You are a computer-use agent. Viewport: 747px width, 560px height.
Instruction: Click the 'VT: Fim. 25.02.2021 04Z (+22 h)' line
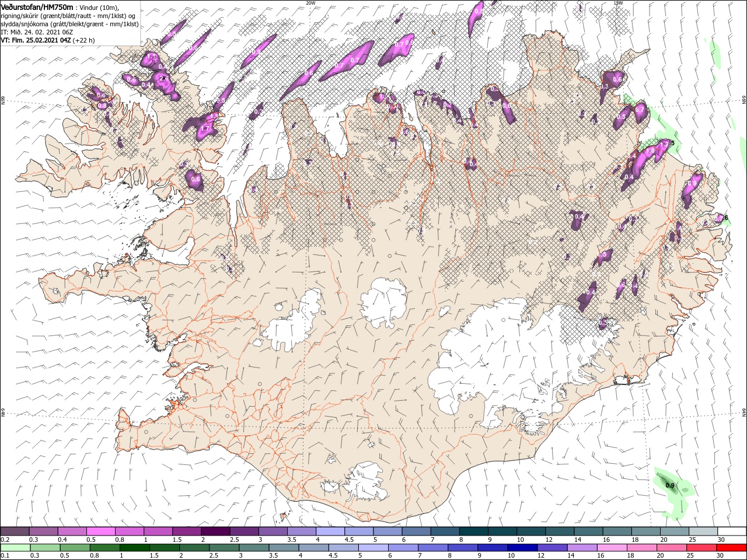coord(48,40)
